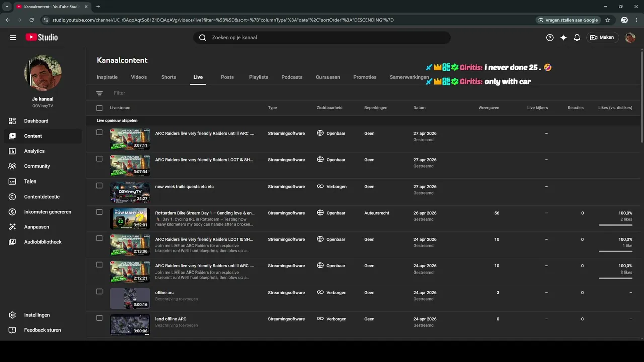Open the Maken create dropdown

(x=602, y=37)
